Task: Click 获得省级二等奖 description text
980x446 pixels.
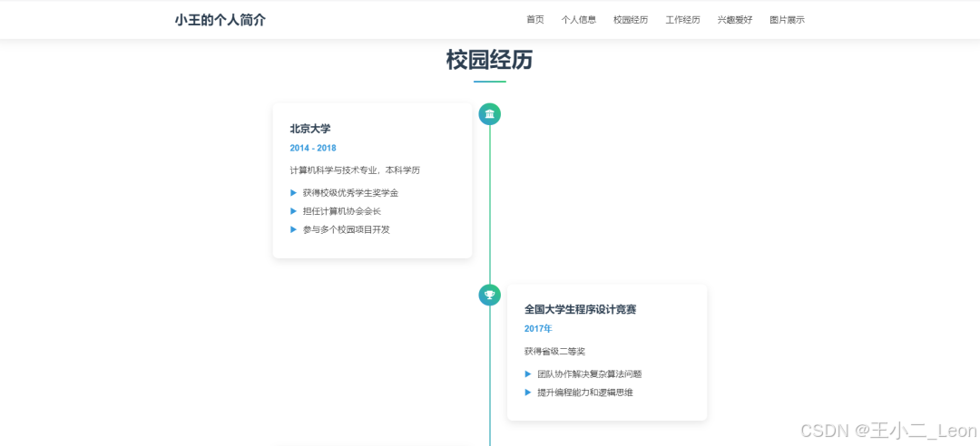Action: [x=555, y=351]
